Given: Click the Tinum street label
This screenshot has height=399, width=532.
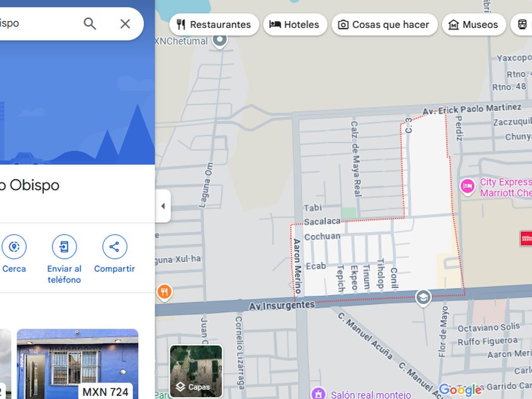Looking at the screenshot, I should click(367, 277).
